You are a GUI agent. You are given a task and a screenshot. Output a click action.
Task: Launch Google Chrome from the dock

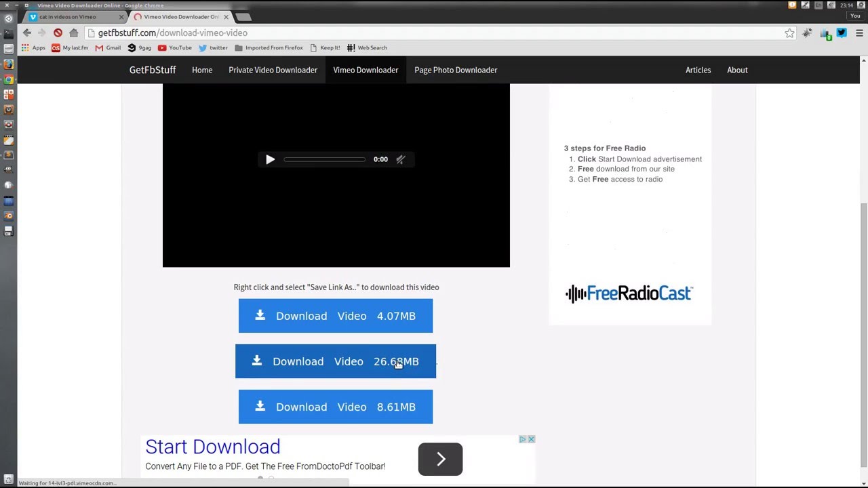(8, 79)
